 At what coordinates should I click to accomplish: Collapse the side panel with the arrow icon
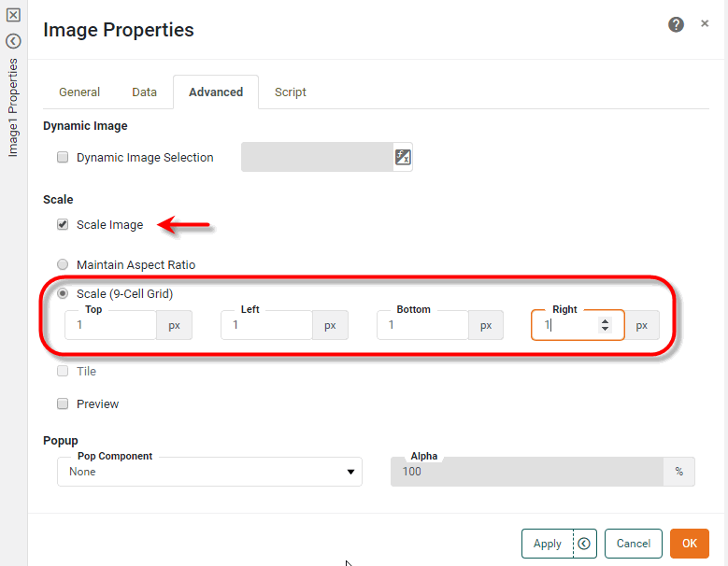click(x=13, y=41)
